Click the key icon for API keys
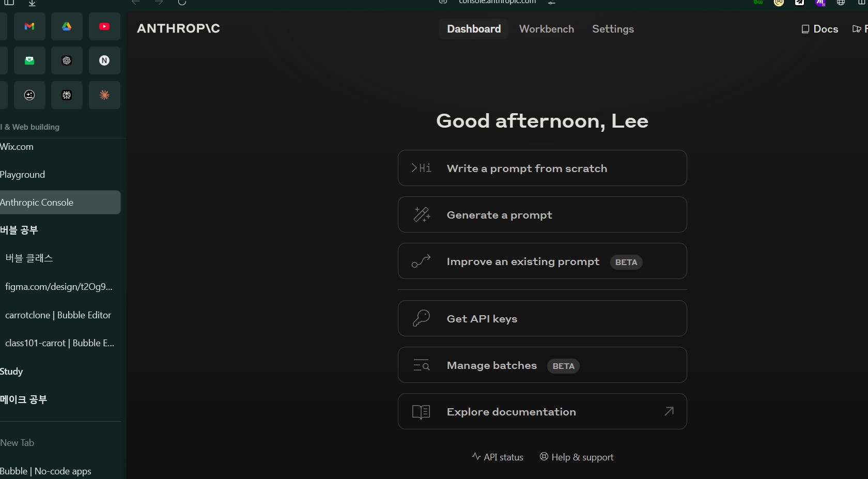868x479 pixels. tap(421, 318)
